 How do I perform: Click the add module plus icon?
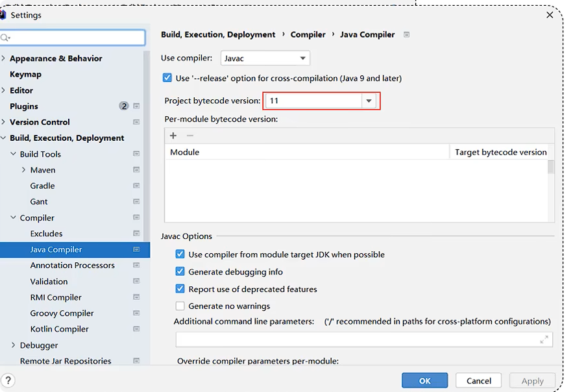click(173, 136)
